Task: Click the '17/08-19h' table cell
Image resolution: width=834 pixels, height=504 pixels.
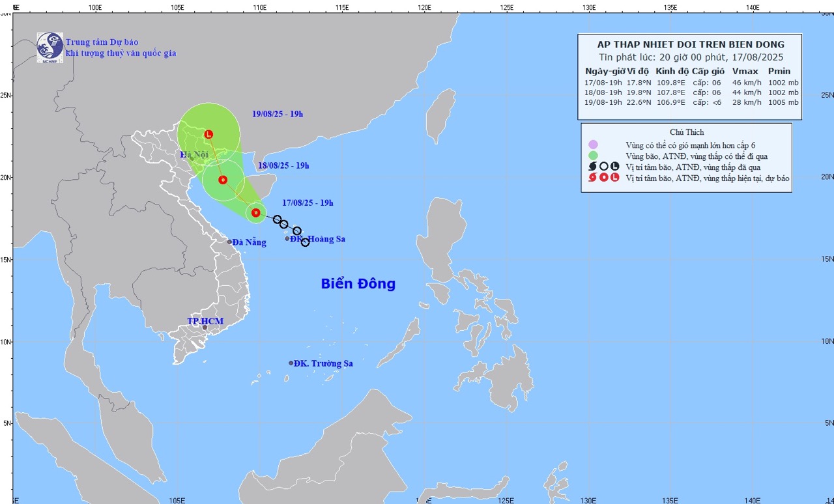Action: click(603, 83)
